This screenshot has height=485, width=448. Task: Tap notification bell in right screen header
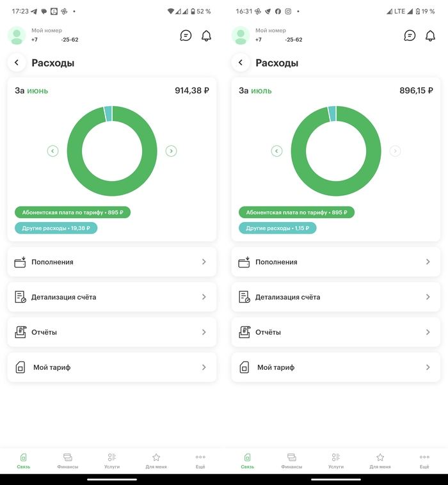tap(430, 36)
